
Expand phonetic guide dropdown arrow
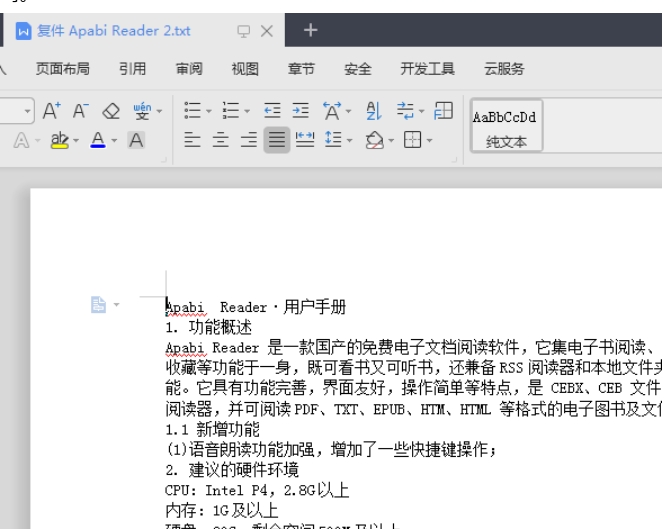[x=159, y=111]
